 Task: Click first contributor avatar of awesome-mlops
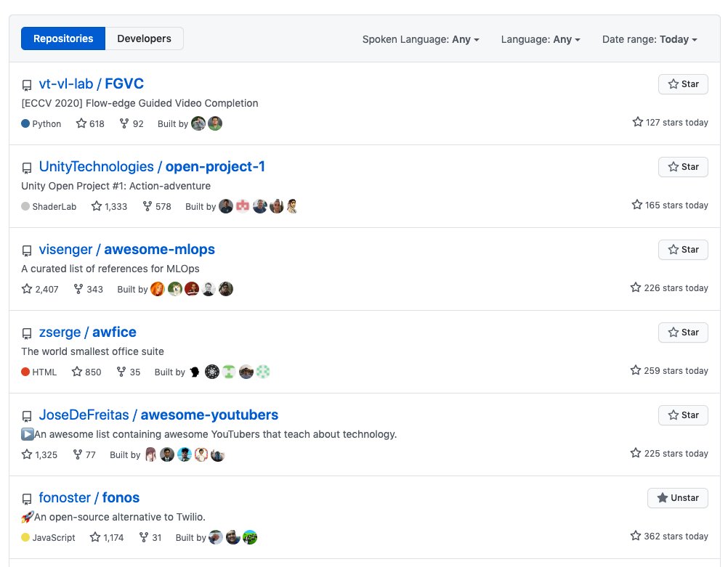[x=158, y=289]
